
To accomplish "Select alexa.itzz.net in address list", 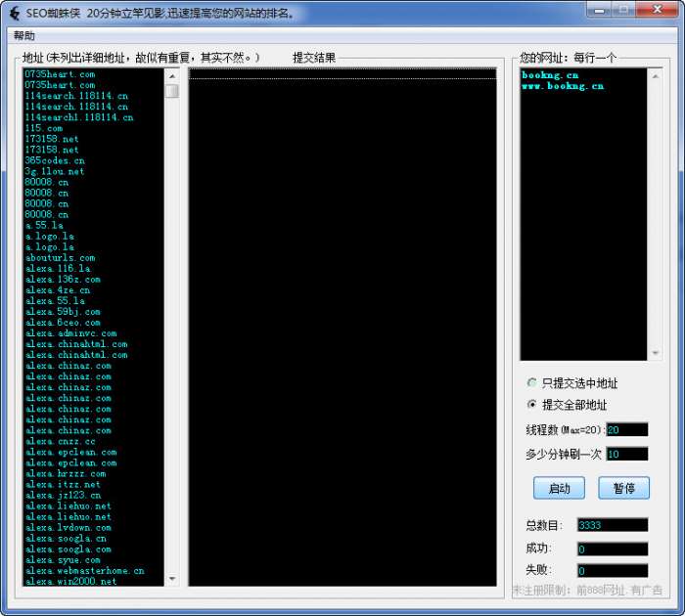I will pos(63,485).
